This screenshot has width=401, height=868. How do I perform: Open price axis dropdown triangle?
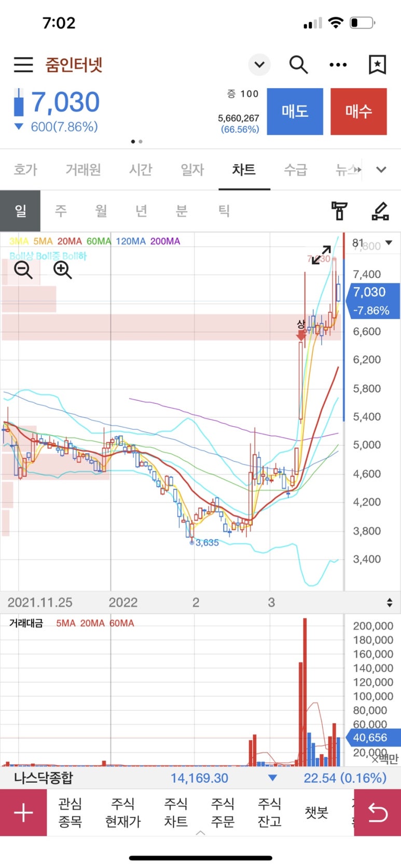(389, 242)
